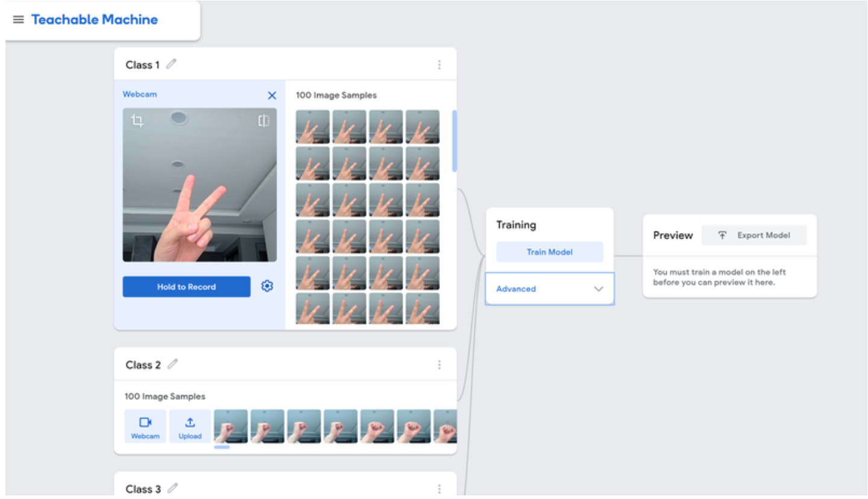
Task: Close the Class 1 webcam panel
Action: [272, 95]
